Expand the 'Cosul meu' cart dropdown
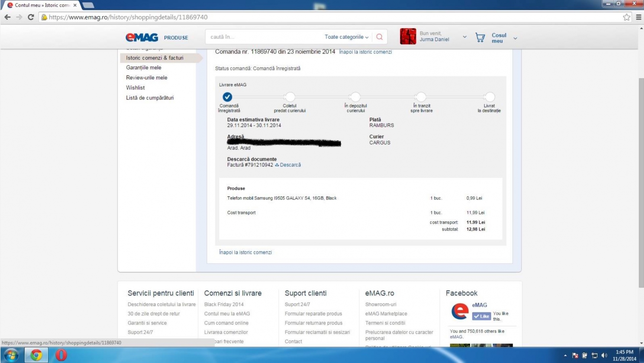 [515, 38]
